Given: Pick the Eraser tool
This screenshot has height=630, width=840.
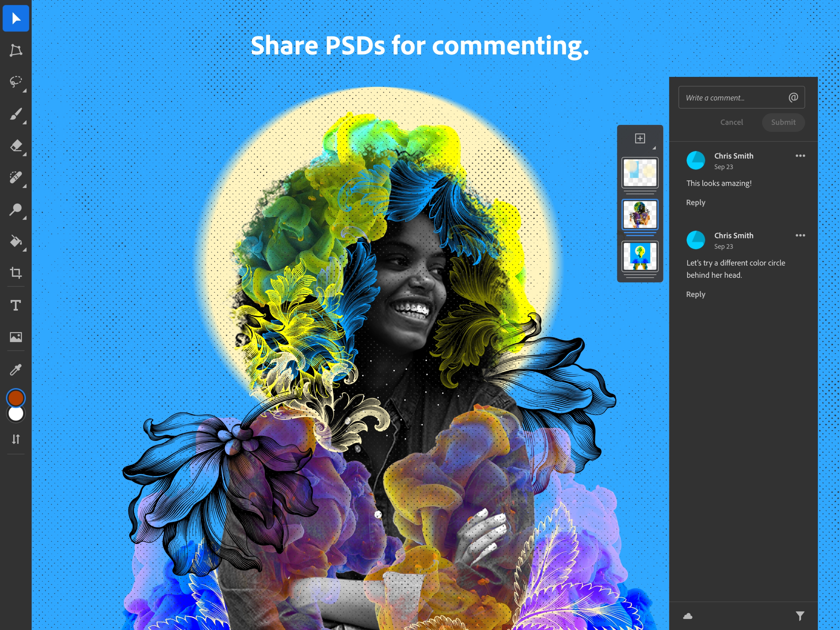Looking at the screenshot, I should (16, 146).
